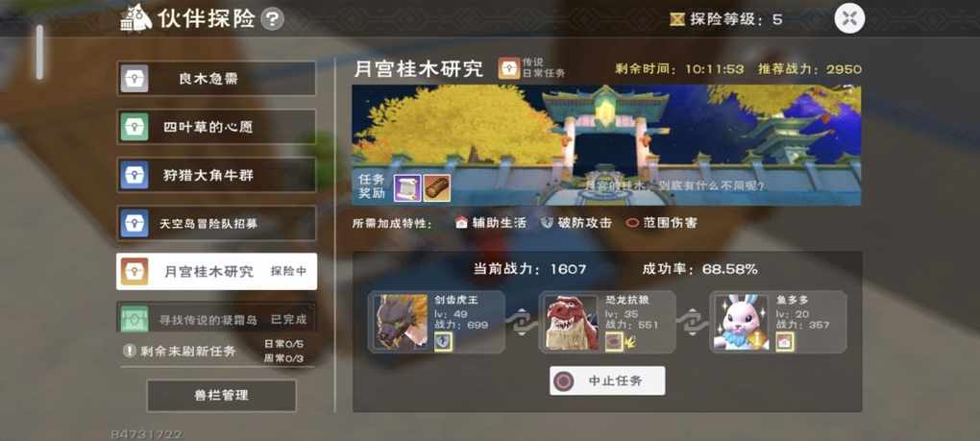
Task: Select the 恐龙抗狼 companion portrait
Action: pyautogui.click(x=571, y=322)
